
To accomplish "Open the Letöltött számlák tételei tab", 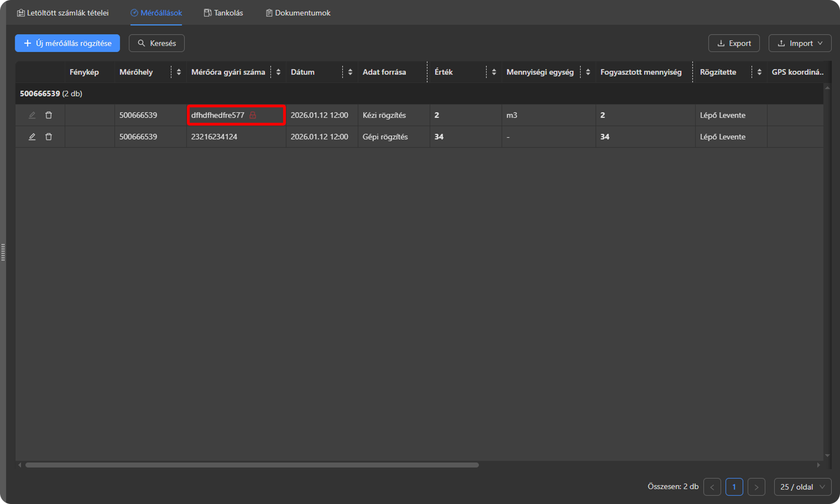I will pos(63,13).
